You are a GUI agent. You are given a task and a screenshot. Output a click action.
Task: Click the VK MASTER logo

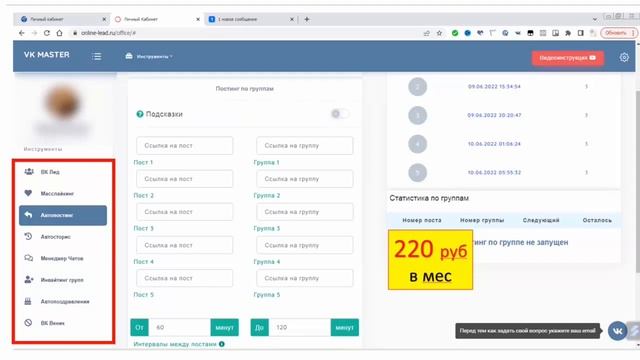[x=47, y=55]
